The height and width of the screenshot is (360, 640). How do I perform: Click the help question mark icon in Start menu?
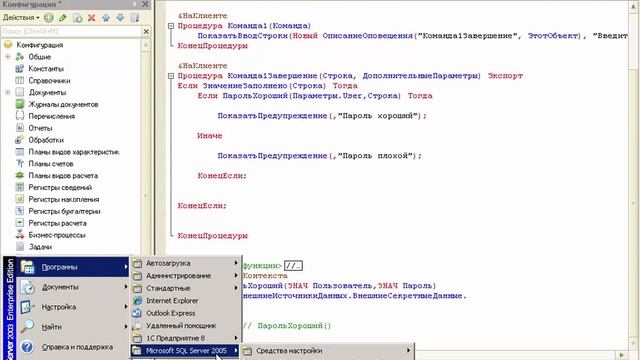pos(27,347)
